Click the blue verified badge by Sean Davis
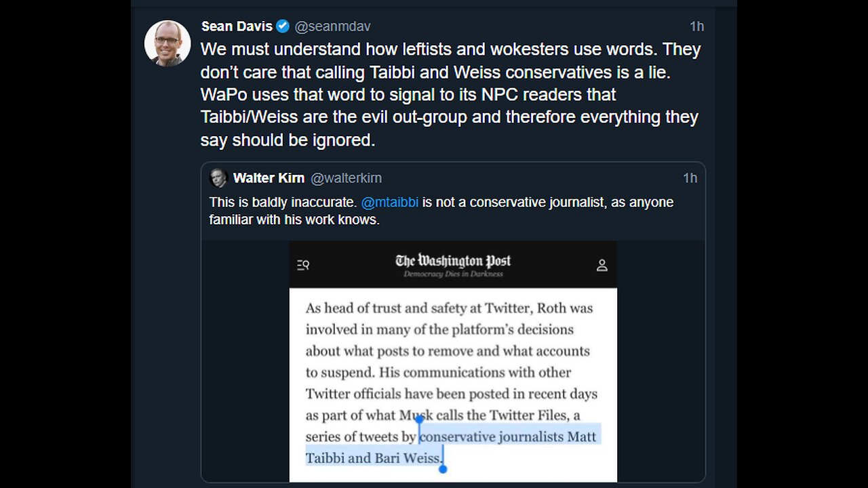This screenshot has height=488, width=868. tap(283, 26)
